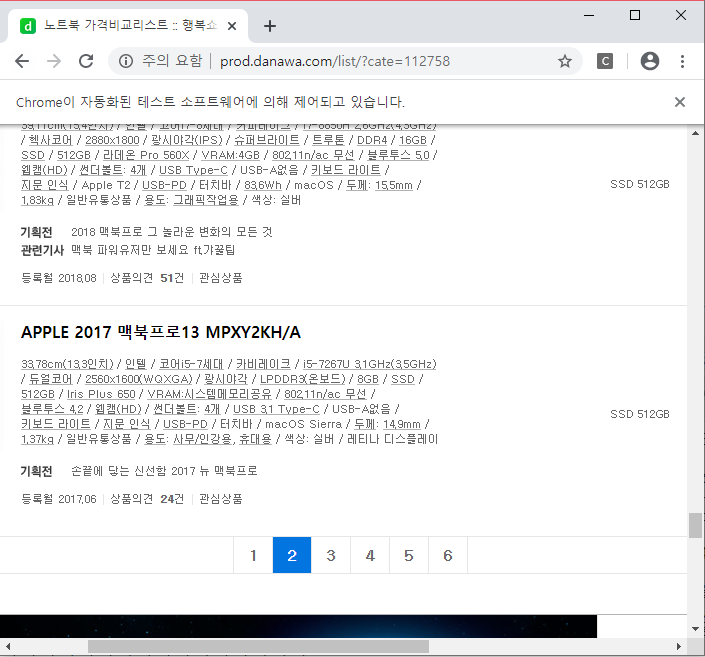Click the 사무/인강용 usage link

point(204,439)
